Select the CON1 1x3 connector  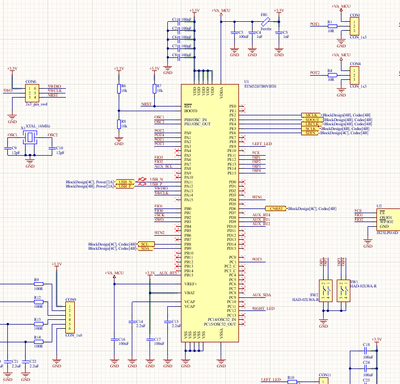354,26
